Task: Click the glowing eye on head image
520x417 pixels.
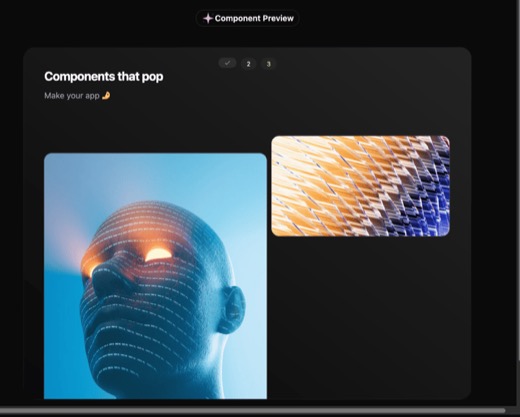Action: coord(158,254)
